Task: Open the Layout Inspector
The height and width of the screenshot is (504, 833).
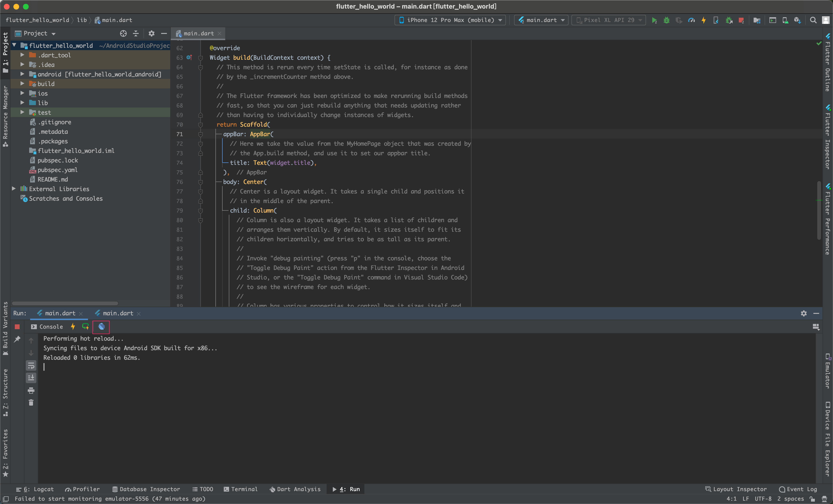Action: [x=736, y=489]
